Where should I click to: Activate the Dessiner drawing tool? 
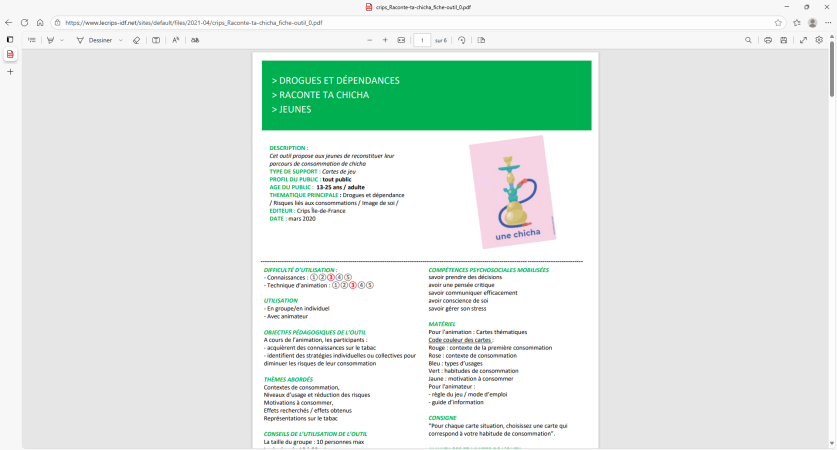pos(94,40)
